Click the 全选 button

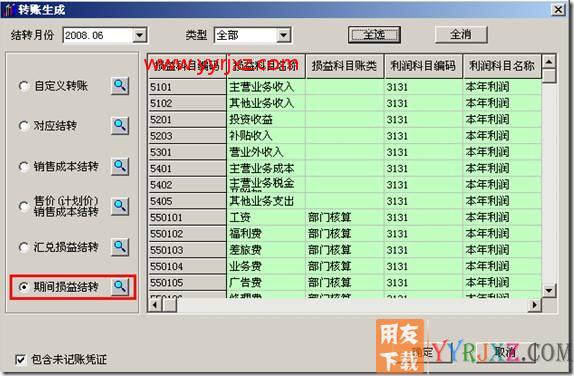pyautogui.click(x=374, y=35)
